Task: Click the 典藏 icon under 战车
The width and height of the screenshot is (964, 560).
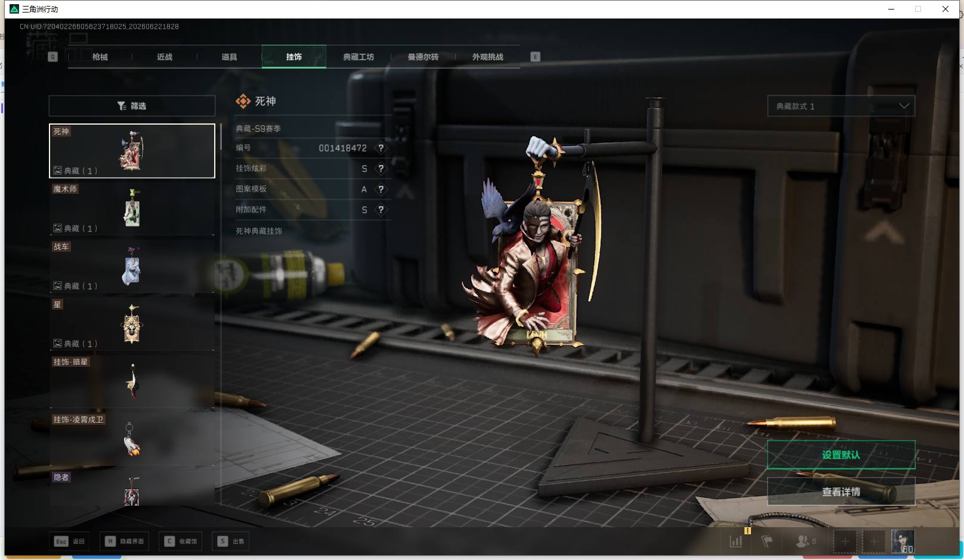Action: (x=58, y=286)
